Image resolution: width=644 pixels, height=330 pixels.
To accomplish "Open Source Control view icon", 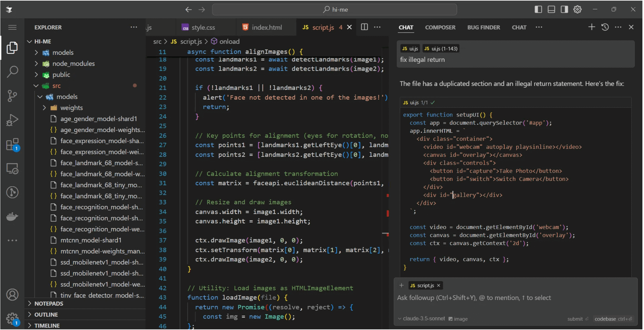I will (x=12, y=96).
